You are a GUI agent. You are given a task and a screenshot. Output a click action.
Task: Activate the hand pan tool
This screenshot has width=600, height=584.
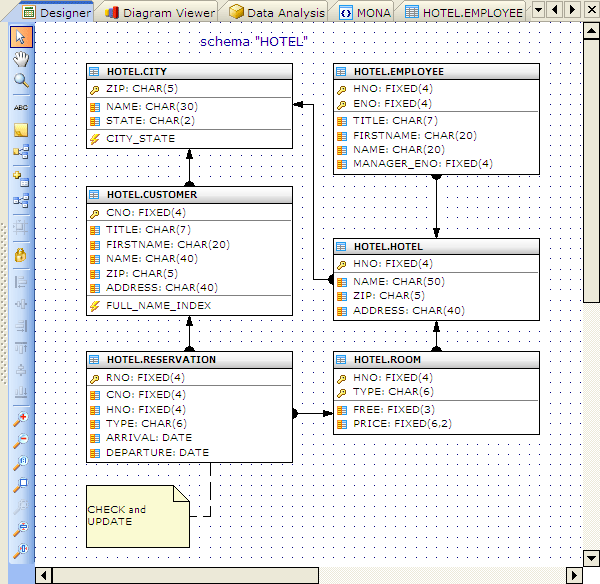[x=21, y=59]
